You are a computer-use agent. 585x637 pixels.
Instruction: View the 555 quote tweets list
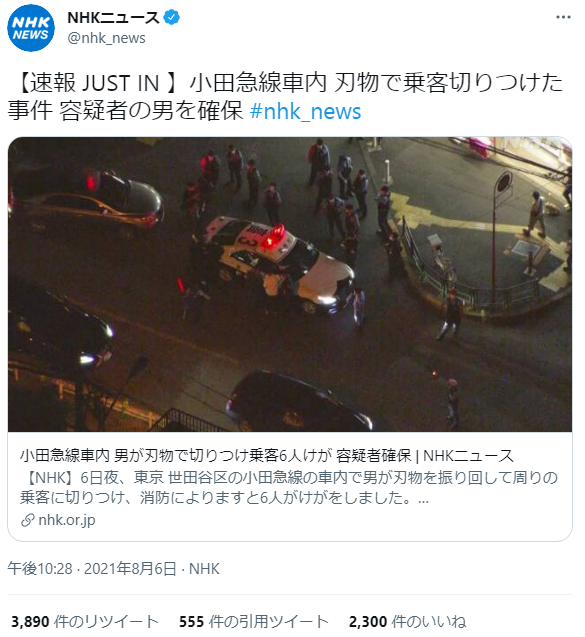(x=254, y=622)
